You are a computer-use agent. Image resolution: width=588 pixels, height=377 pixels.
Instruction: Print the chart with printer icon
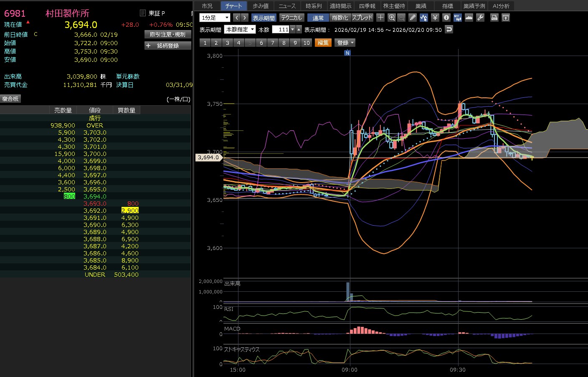coord(494,18)
